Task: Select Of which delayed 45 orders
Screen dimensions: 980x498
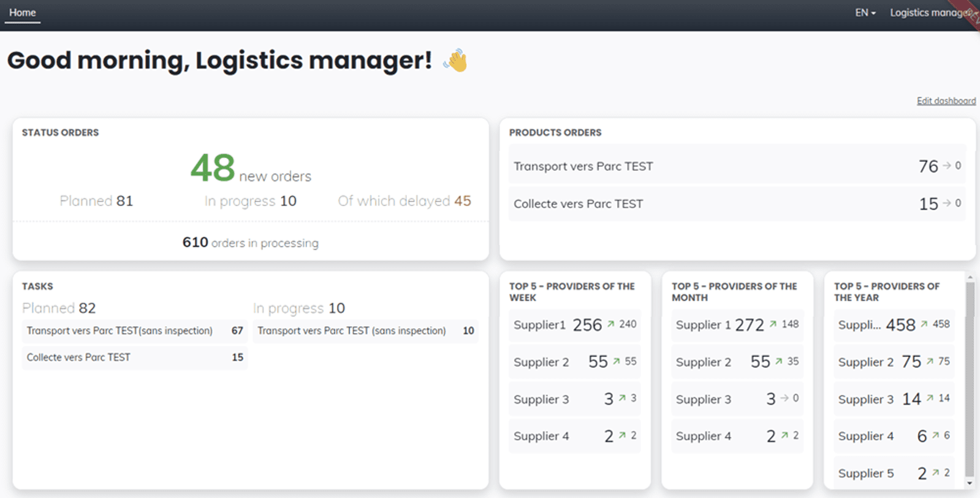Action: point(404,201)
